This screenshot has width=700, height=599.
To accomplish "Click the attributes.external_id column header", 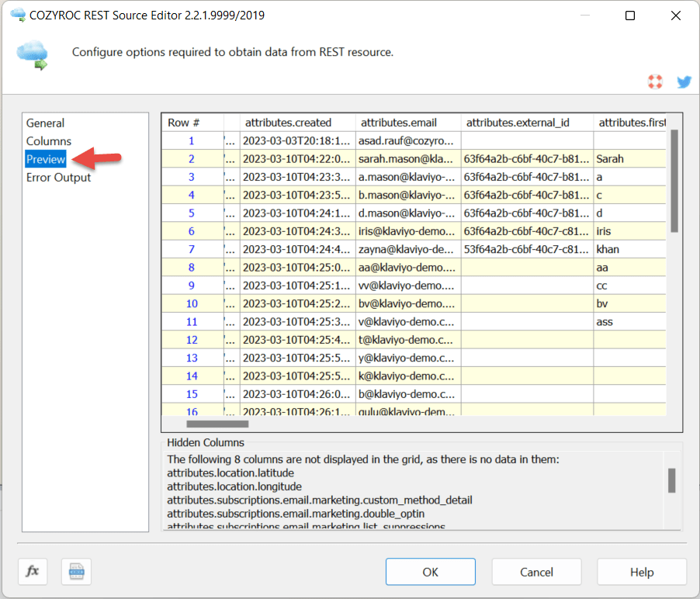I will tap(527, 123).
